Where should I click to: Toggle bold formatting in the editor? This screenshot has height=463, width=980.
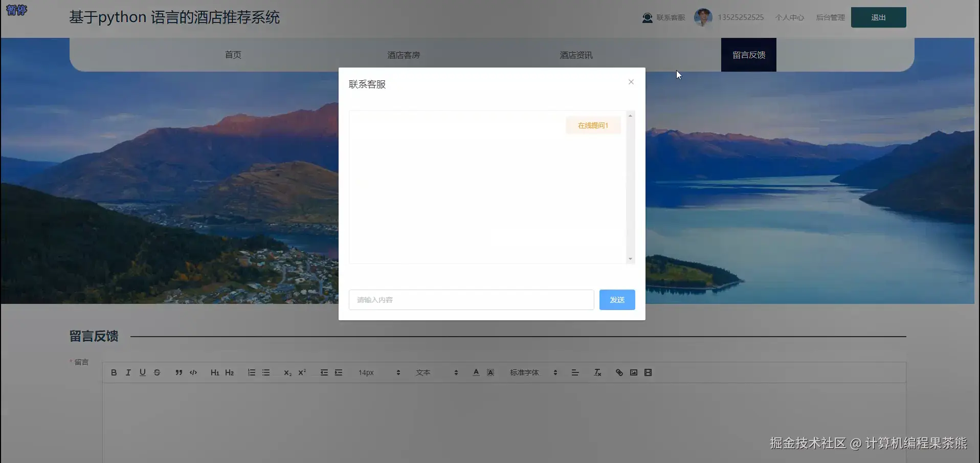(114, 372)
